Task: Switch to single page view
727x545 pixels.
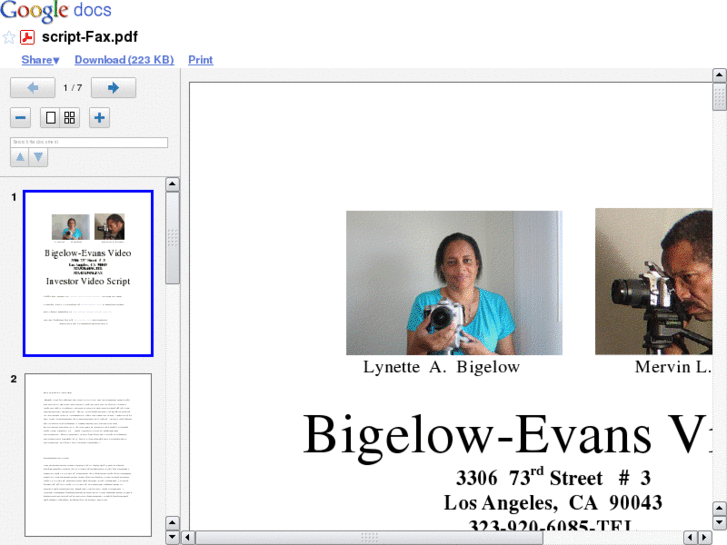Action: pos(50,118)
